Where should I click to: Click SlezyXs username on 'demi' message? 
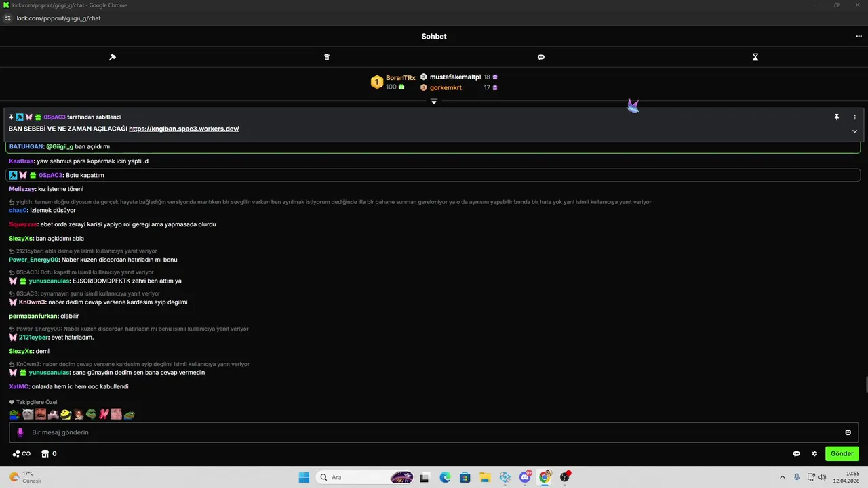(20, 351)
